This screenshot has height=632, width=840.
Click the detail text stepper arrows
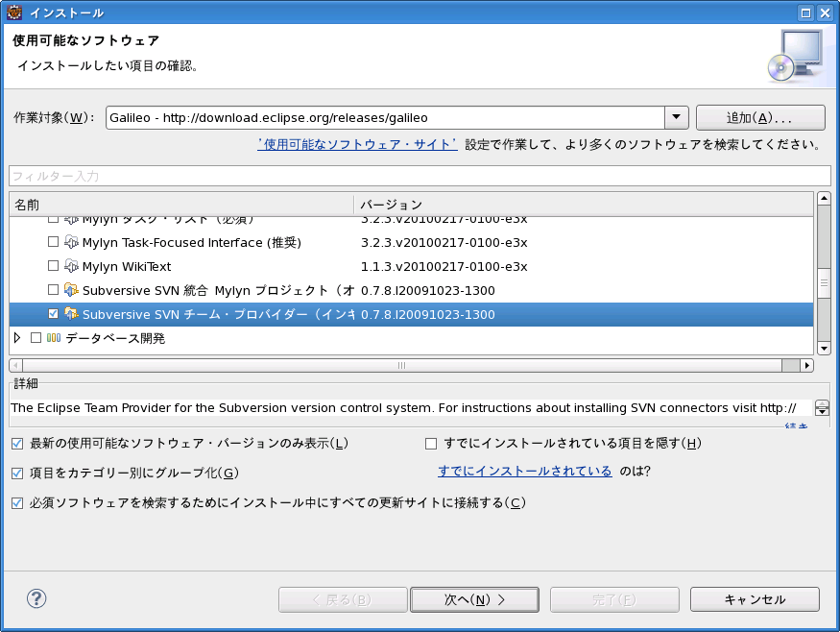[822, 408]
